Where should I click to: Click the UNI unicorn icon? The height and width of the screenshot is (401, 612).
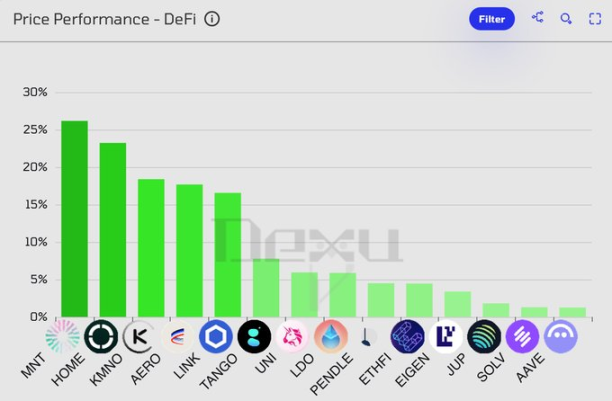293,336
